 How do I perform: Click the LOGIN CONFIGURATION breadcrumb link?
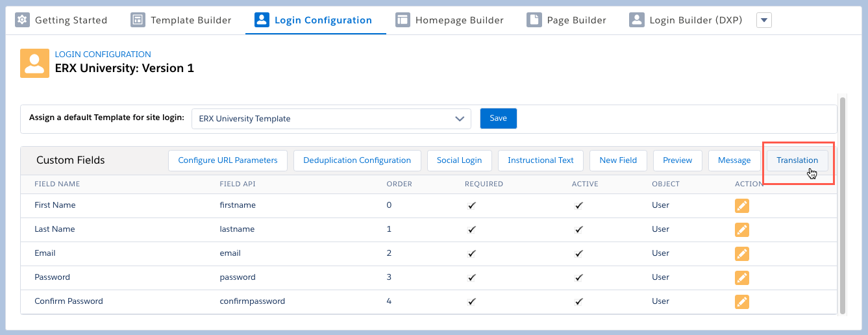tap(103, 55)
